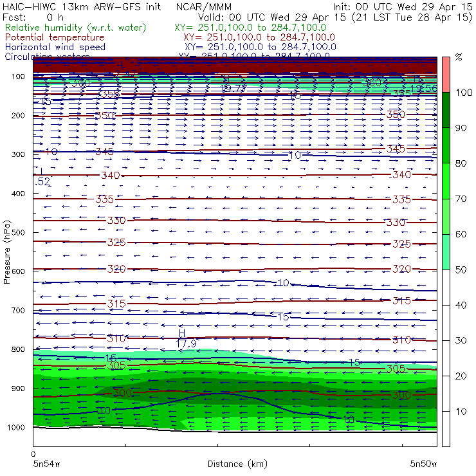Click the darkest green 90–100% colorbar segment
Screen dimensions: 476x476
point(446,110)
